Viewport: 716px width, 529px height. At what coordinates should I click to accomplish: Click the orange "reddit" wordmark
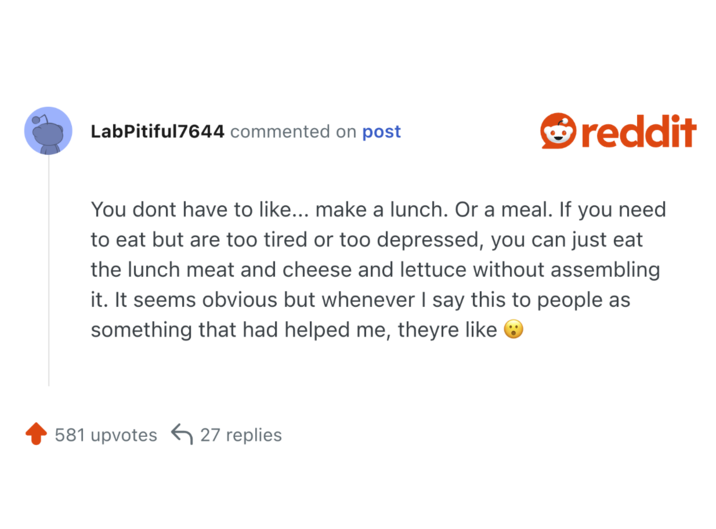point(638,132)
